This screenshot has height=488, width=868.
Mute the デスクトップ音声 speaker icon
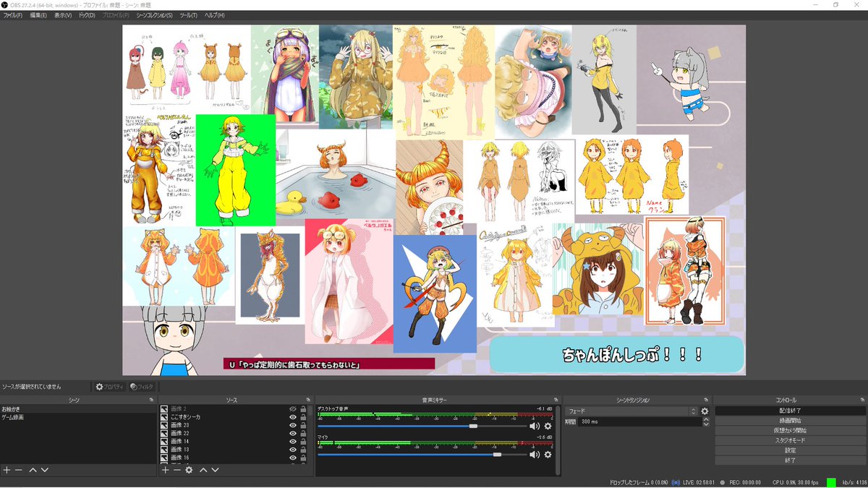click(x=535, y=427)
